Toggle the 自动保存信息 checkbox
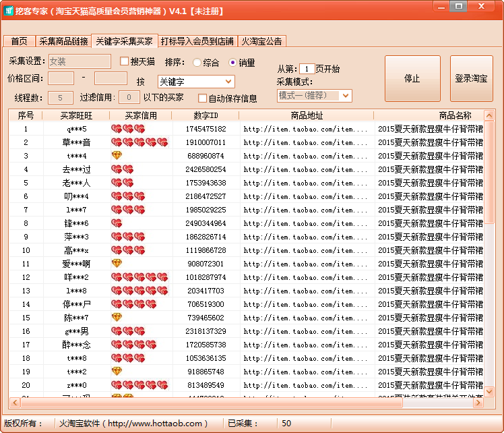The image size is (504, 433). (x=203, y=98)
